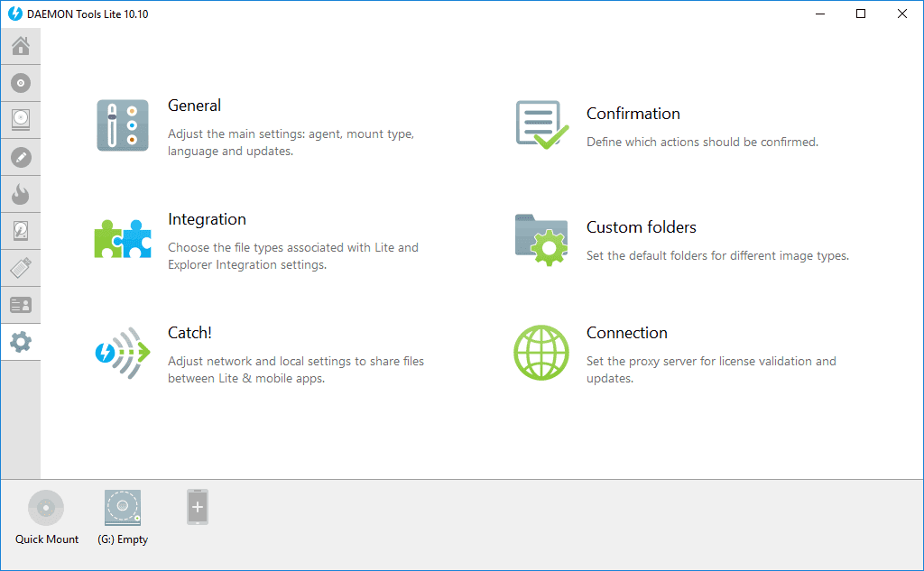
Task: Add a mobile device with plus icon
Action: 198,507
